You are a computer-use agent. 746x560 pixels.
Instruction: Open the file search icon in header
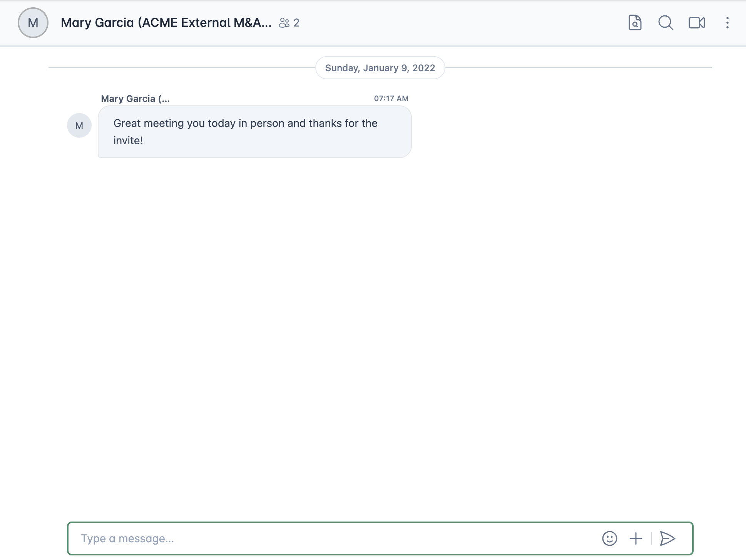point(635,23)
